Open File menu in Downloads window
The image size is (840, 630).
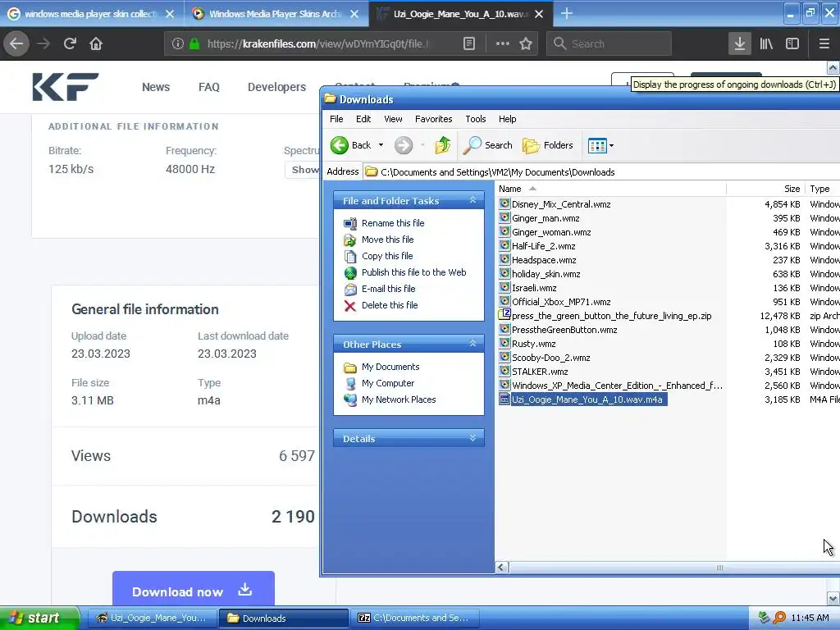[x=336, y=119]
